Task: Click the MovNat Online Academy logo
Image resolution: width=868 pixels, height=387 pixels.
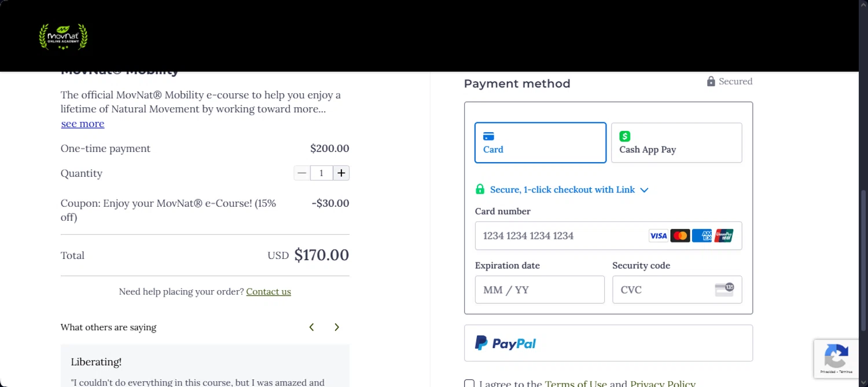Action: tap(63, 36)
